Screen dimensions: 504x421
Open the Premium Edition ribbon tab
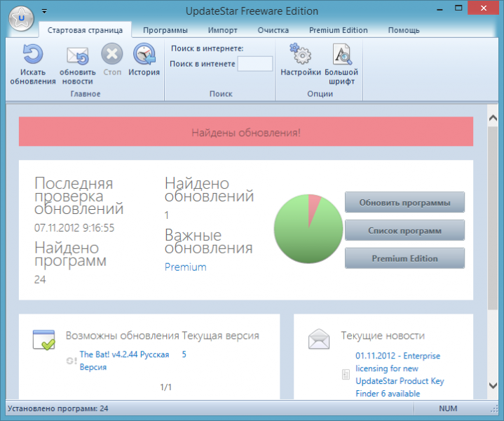pos(338,30)
